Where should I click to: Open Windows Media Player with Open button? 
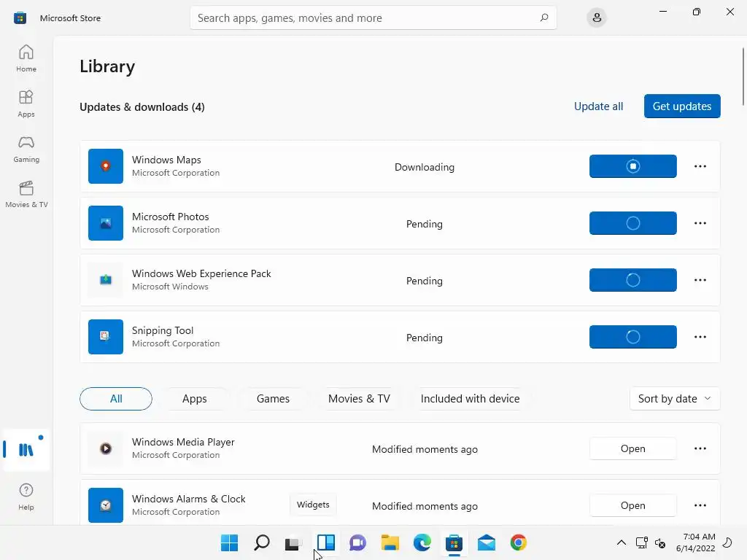pos(632,448)
